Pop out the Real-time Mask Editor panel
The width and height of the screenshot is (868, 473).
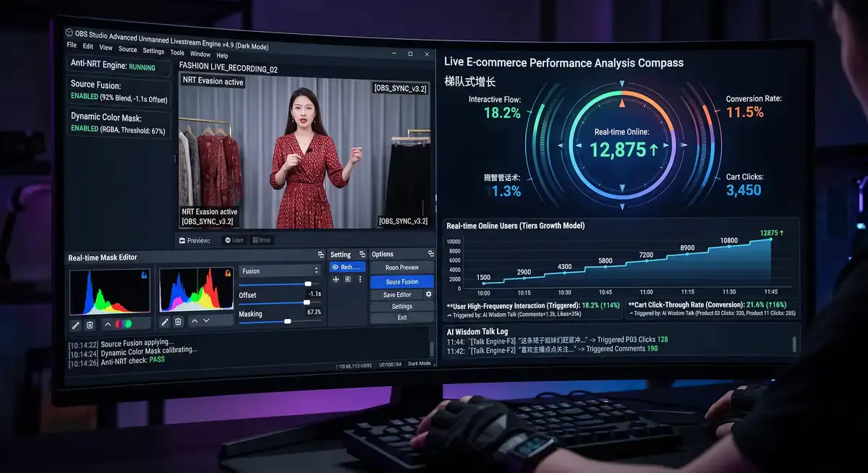(320, 255)
